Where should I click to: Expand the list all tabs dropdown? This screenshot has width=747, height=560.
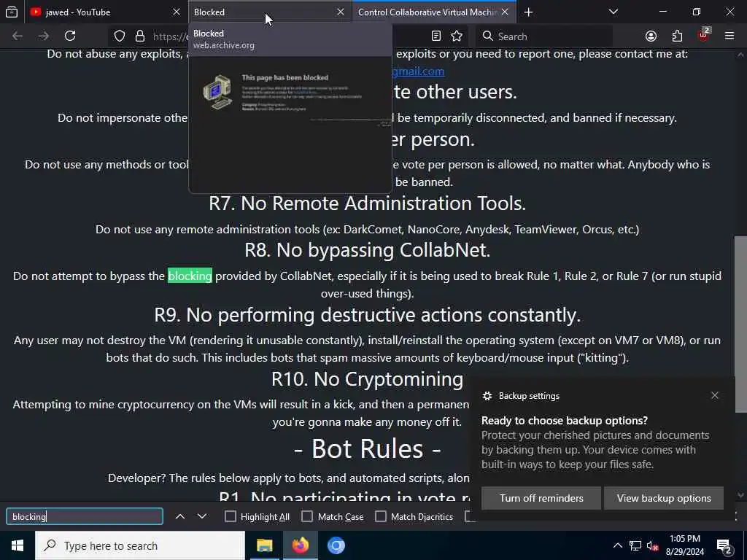click(614, 12)
